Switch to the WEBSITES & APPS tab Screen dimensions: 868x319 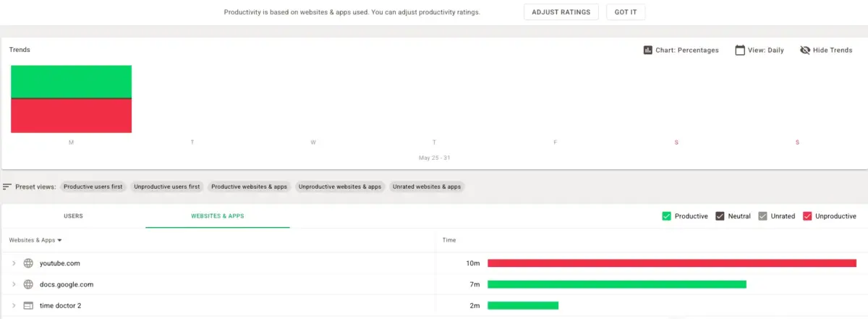pyautogui.click(x=218, y=216)
